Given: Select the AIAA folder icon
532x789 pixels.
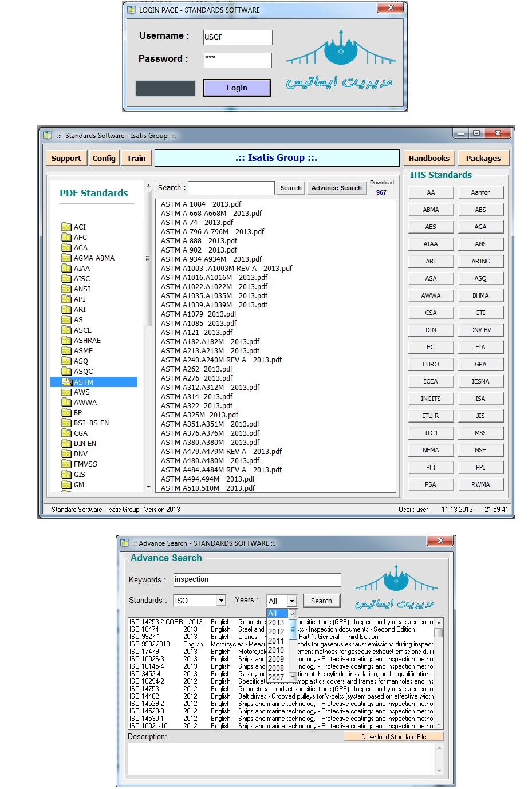Looking at the screenshot, I should (x=66, y=269).
